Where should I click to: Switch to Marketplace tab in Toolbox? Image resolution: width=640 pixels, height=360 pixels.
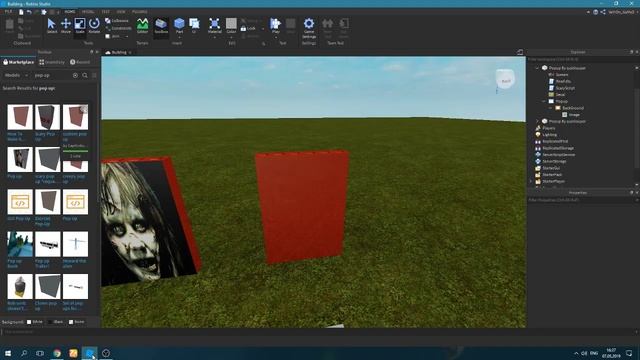(18, 62)
